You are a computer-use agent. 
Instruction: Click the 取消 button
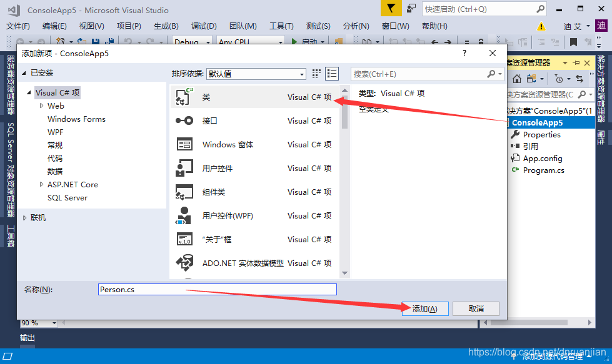[x=476, y=308]
